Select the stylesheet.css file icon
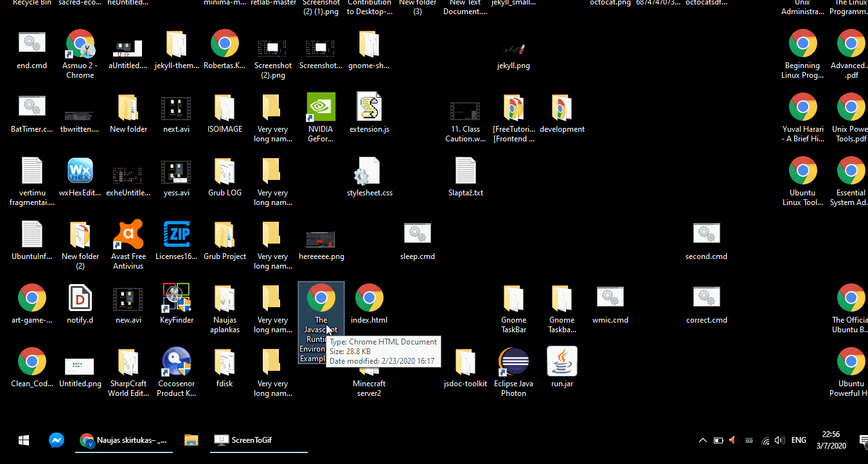The height and width of the screenshot is (464, 868). tap(369, 171)
